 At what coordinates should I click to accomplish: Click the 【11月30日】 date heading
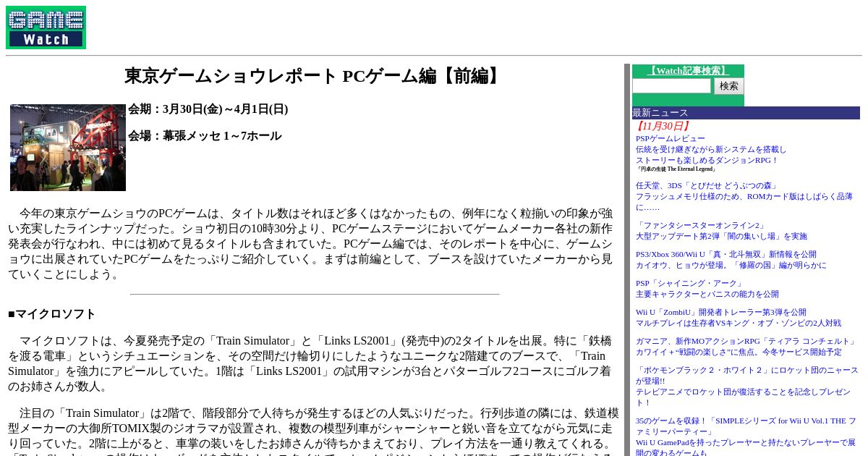[662, 126]
